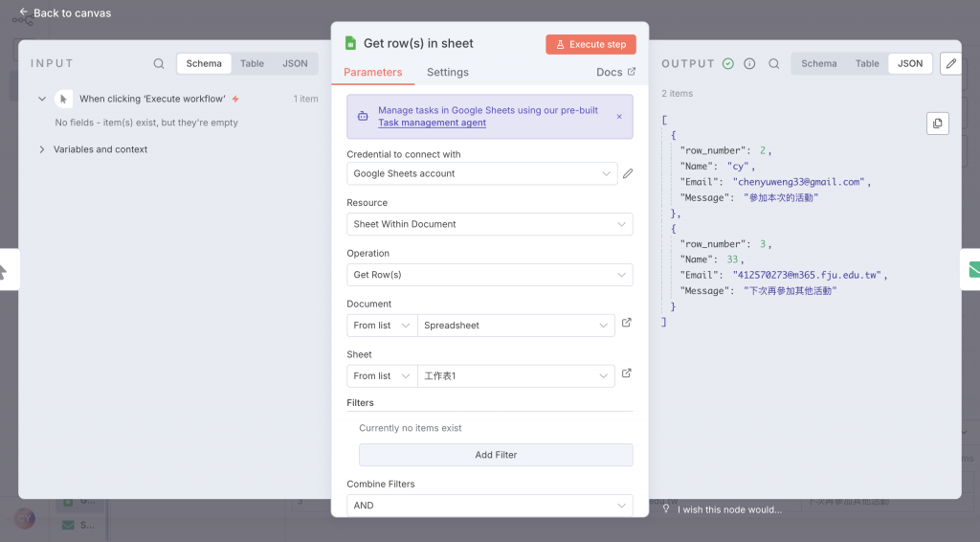980x542 pixels.
Task: Click the OUTPUT success check icon
Action: tap(728, 64)
